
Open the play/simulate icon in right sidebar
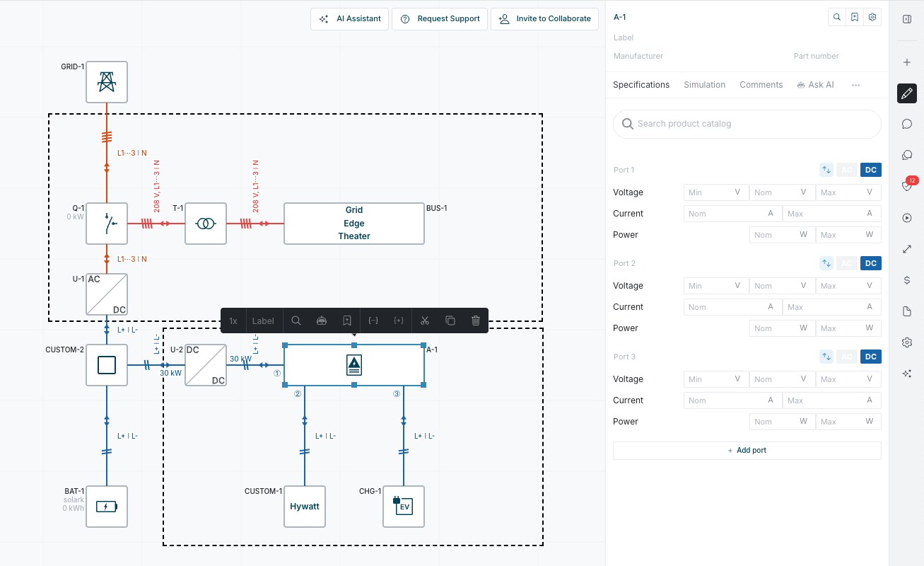tap(907, 218)
